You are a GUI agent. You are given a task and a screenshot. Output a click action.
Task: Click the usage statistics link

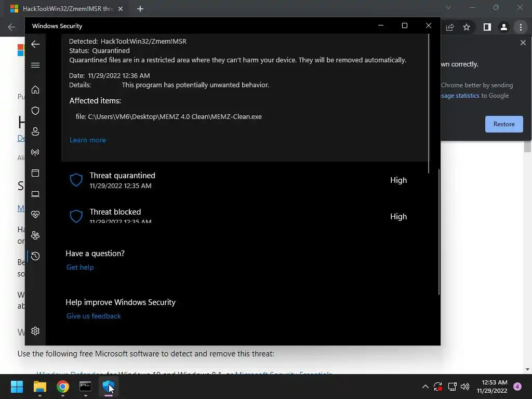pos(460,96)
